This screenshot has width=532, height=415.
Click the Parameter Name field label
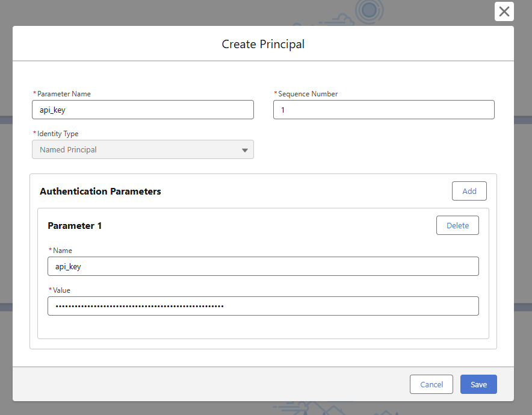(64, 94)
